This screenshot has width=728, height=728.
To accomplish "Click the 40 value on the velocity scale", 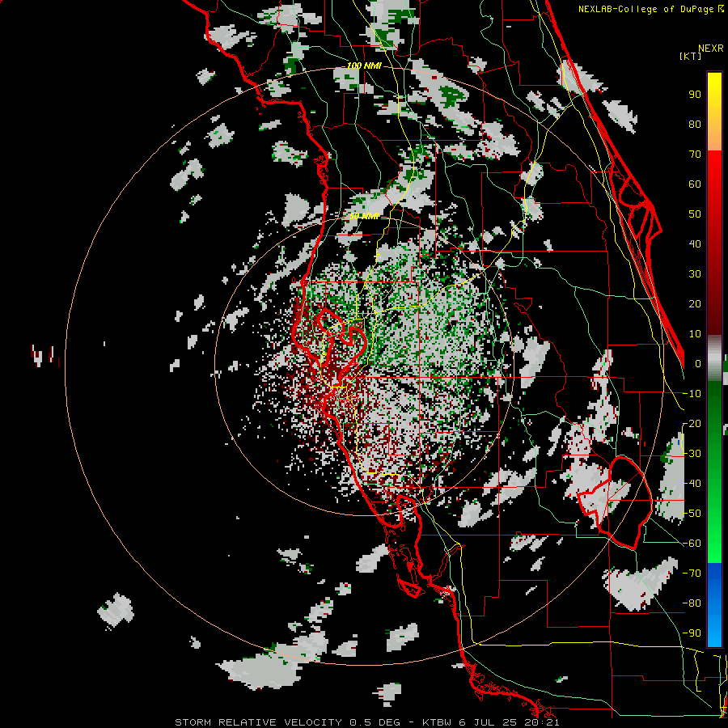I will tap(695, 243).
